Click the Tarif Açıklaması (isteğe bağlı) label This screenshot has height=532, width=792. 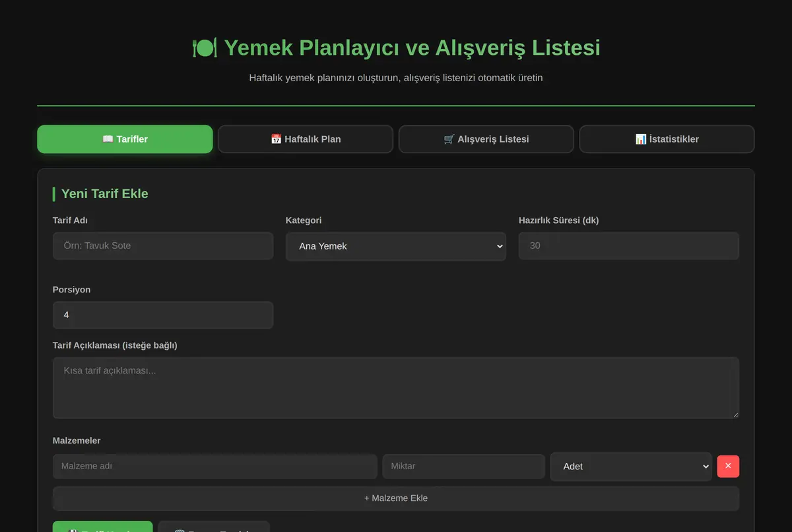coord(115,345)
